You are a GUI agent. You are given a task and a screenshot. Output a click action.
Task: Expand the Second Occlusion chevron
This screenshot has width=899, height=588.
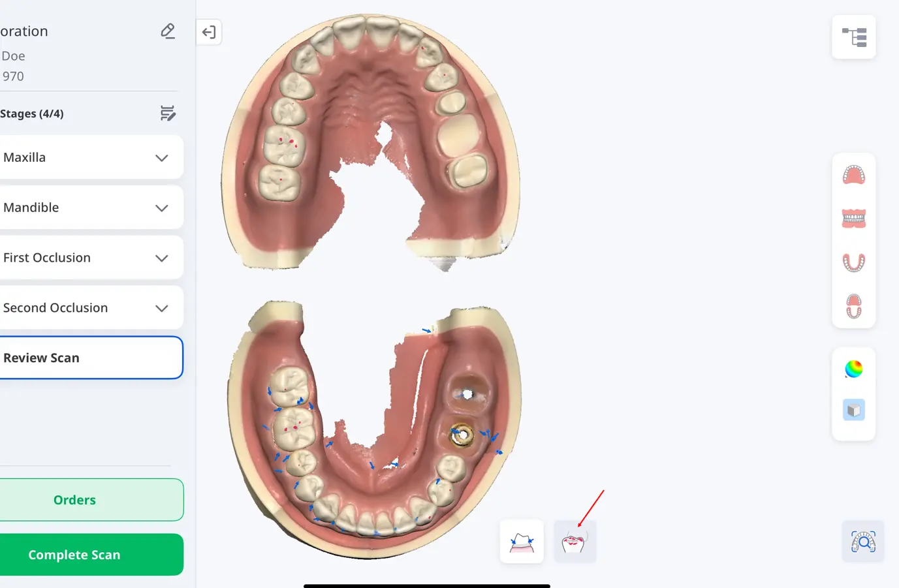(162, 309)
